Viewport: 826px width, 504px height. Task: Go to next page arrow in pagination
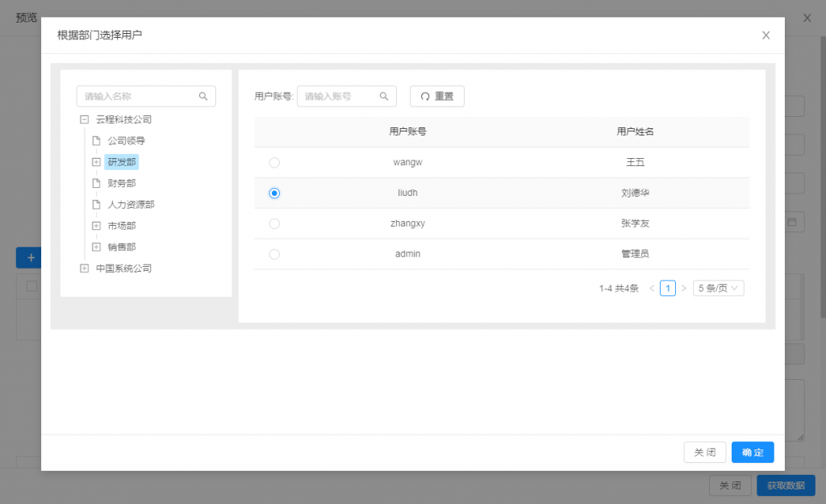[x=684, y=289]
